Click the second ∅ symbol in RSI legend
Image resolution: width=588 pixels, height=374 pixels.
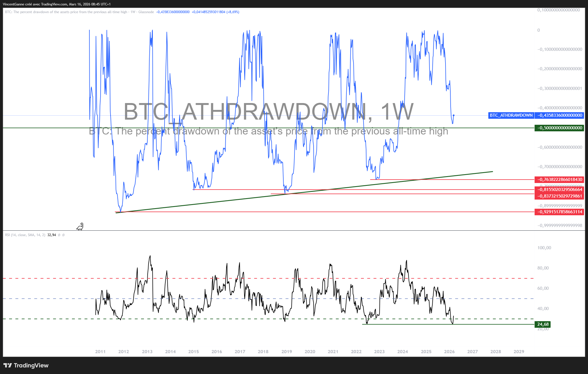(x=63, y=235)
